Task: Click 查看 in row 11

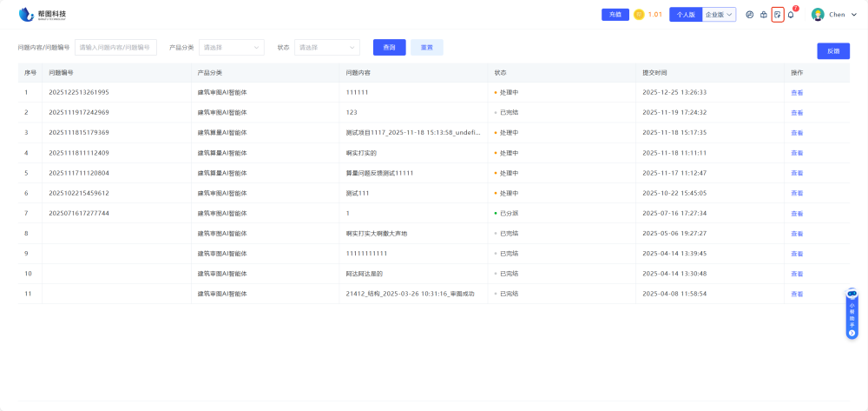Action: point(797,294)
